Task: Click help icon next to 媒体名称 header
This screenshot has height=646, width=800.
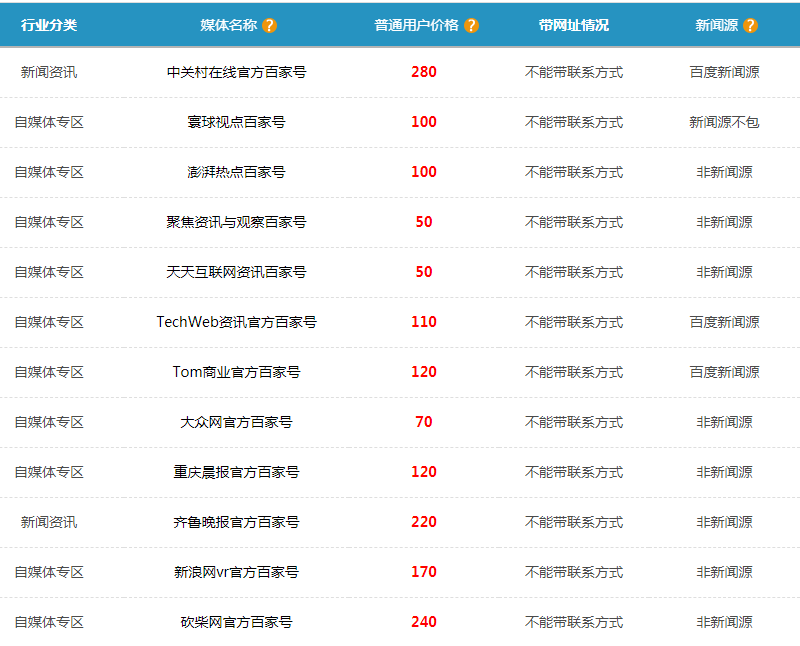Action: [269, 25]
